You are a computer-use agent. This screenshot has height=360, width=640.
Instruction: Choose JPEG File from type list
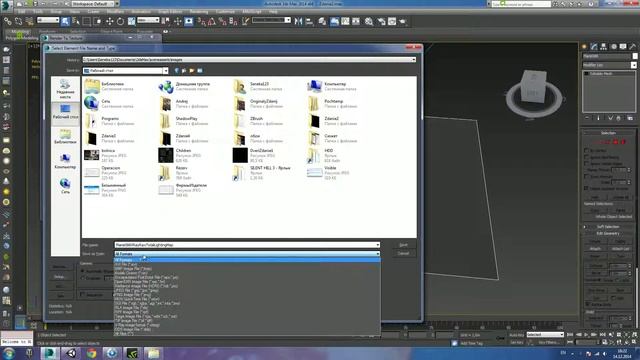136,290
